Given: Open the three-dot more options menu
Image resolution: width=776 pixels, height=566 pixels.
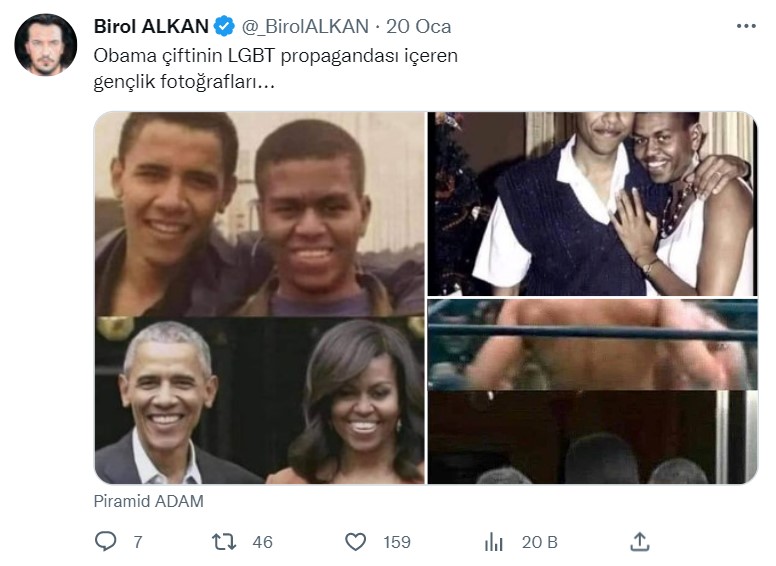Looking at the screenshot, I should [x=745, y=26].
